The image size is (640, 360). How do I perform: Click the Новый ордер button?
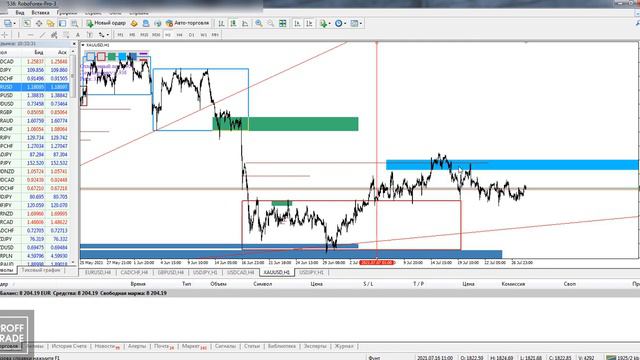pyautogui.click(x=106, y=23)
